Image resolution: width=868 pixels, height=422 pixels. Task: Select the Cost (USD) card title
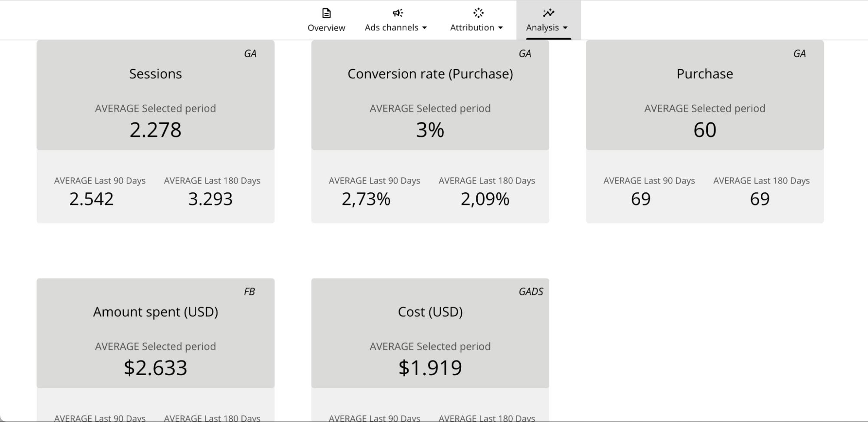pos(430,312)
